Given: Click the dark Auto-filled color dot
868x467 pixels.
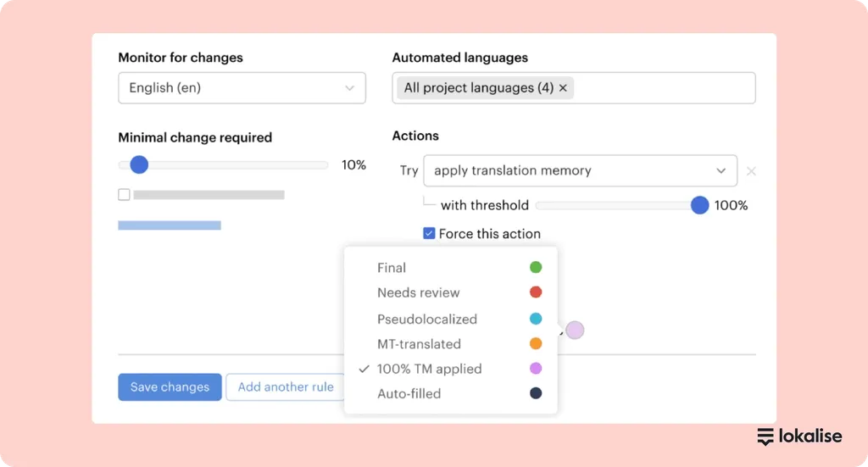Looking at the screenshot, I should [535, 393].
